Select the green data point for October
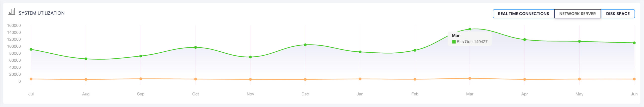Screen dimensions: 644x107 coord(195,47)
